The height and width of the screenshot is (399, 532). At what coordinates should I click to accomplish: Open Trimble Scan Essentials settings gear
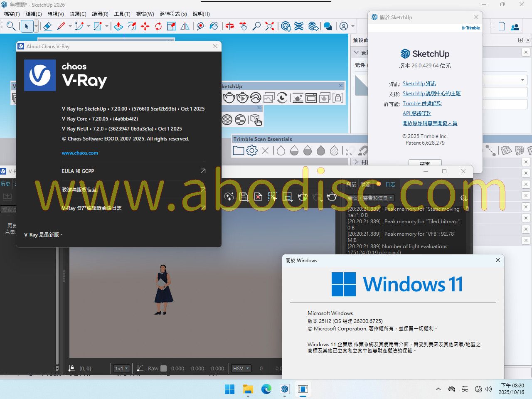pyautogui.click(x=252, y=150)
